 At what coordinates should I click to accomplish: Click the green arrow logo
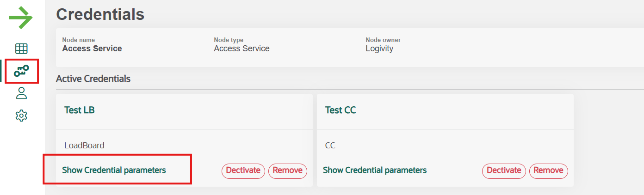[x=21, y=18]
